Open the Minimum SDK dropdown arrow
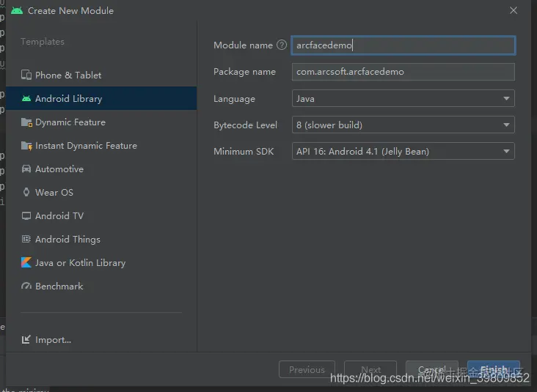537x392 pixels. 506,151
